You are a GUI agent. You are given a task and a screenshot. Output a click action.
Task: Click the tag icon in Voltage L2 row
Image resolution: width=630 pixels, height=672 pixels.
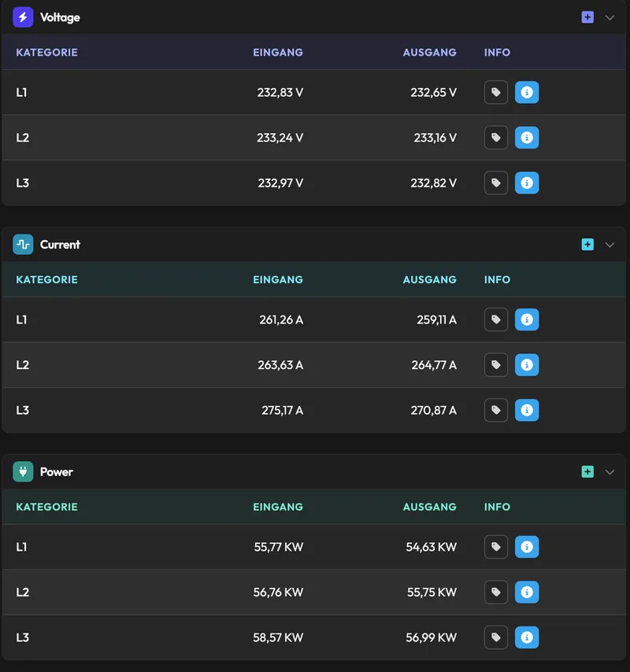pyautogui.click(x=496, y=138)
